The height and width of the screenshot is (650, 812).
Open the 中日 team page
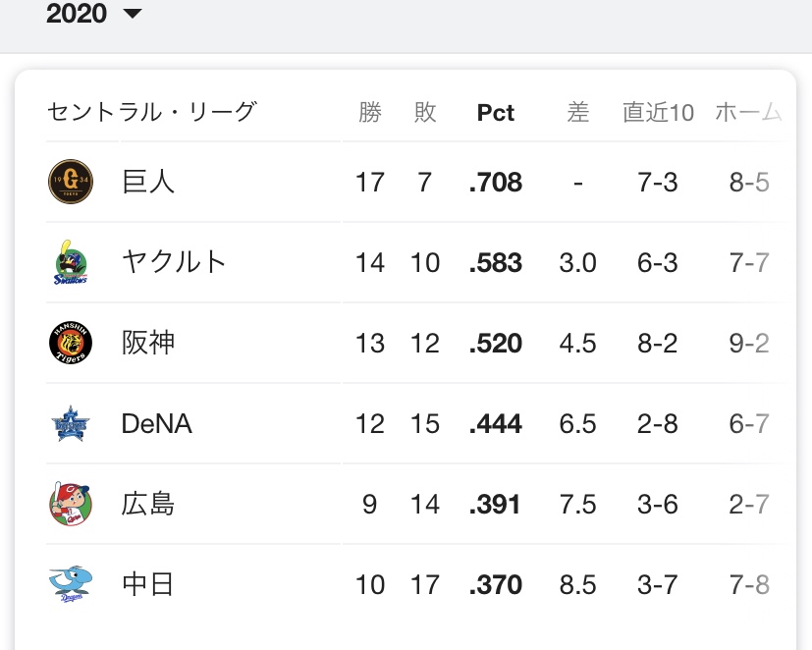tap(148, 584)
